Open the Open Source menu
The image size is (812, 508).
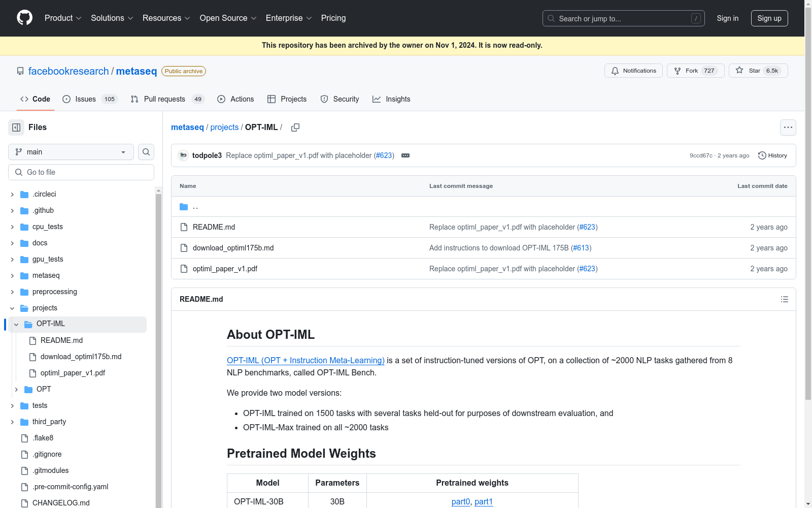pyautogui.click(x=228, y=18)
